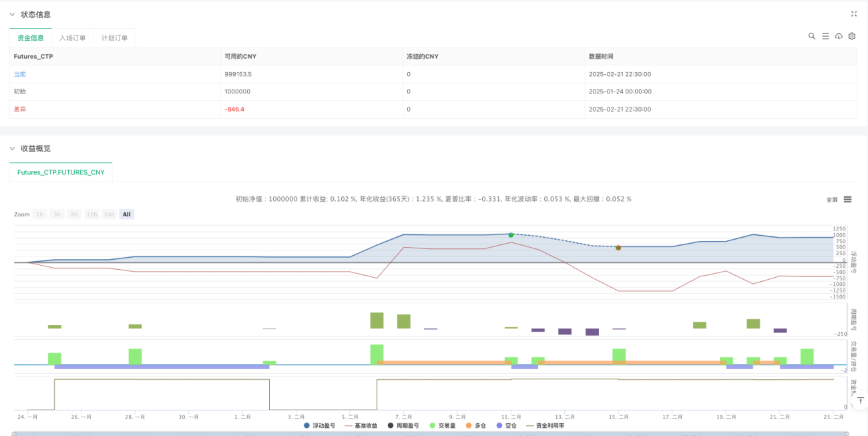The image size is (868, 436).
Task: Click the 空仓 legend color marker
Action: pyautogui.click(x=501, y=425)
